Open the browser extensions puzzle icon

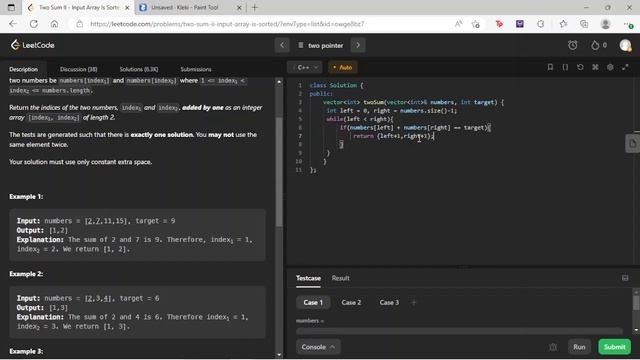pos(540,24)
